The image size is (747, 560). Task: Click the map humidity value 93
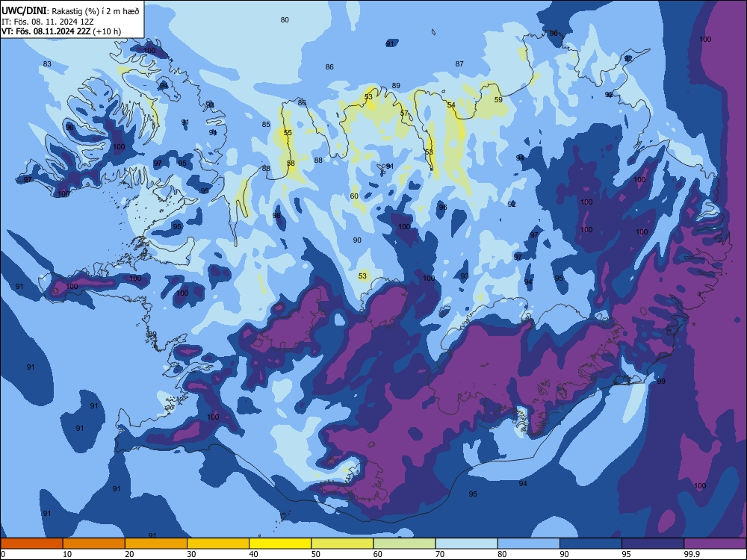465,276
